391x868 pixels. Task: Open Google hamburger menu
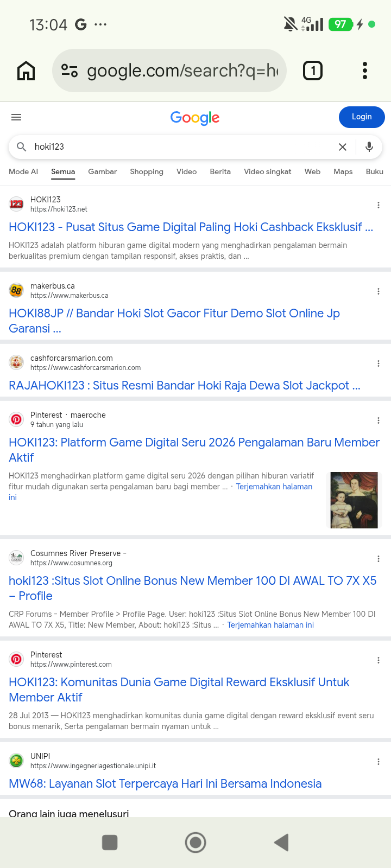click(x=16, y=117)
